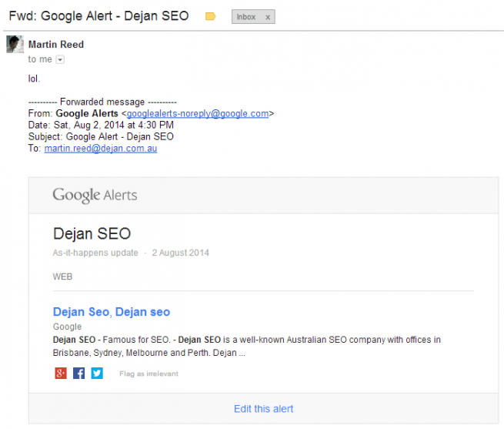Viewport: 504px width, 429px height.
Task: Click the "2 August 2014" alert date
Action: click(180, 253)
